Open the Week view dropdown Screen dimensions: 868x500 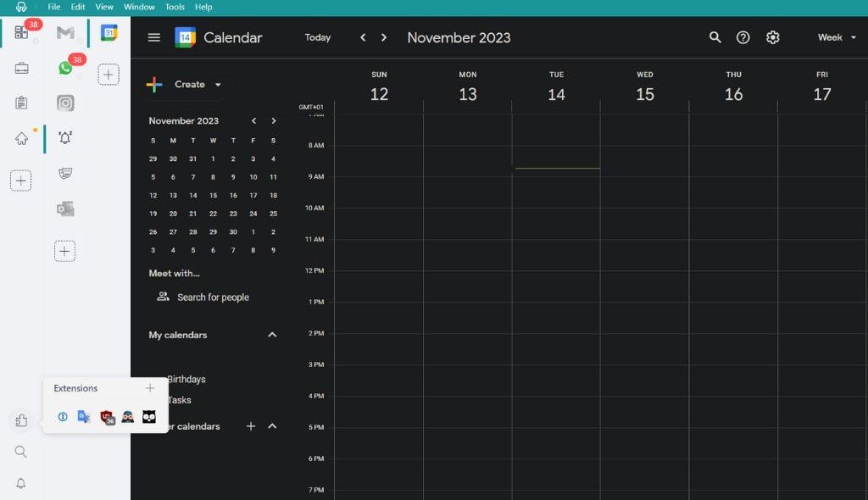(837, 37)
